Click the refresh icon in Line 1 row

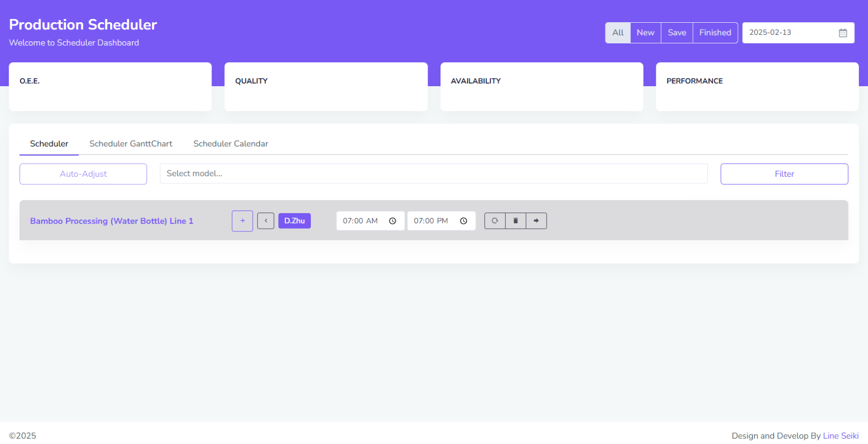[x=495, y=221]
